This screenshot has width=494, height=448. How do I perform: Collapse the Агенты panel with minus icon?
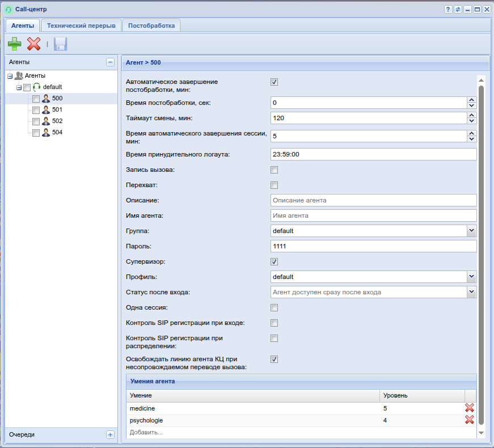[110, 62]
